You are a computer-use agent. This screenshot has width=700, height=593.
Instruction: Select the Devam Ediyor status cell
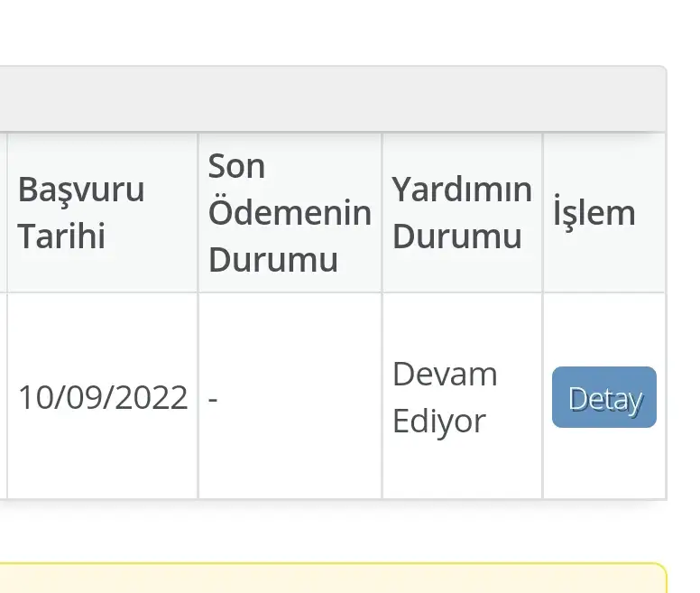point(463,395)
